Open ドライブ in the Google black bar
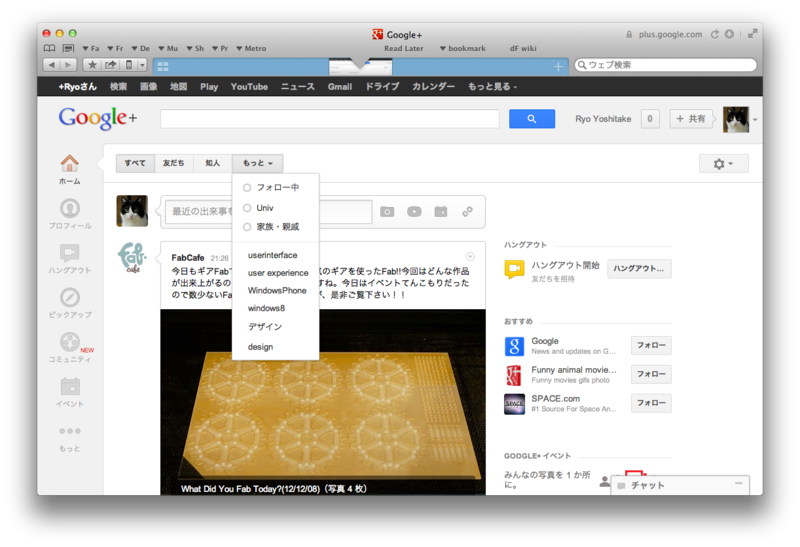800x547 pixels. click(382, 87)
